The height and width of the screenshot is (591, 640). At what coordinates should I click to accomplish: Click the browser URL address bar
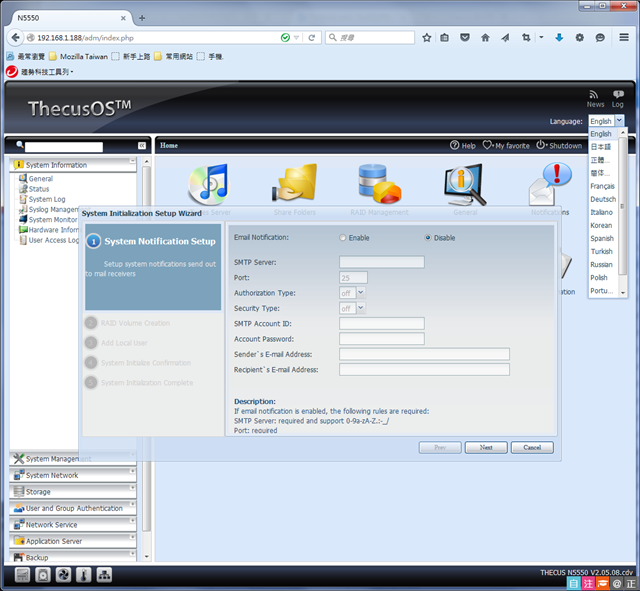point(155,38)
